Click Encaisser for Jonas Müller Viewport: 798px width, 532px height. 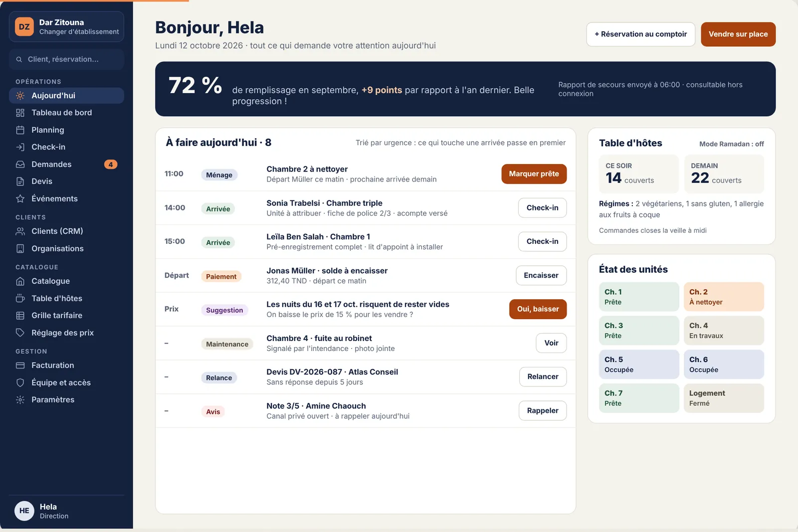pos(541,275)
